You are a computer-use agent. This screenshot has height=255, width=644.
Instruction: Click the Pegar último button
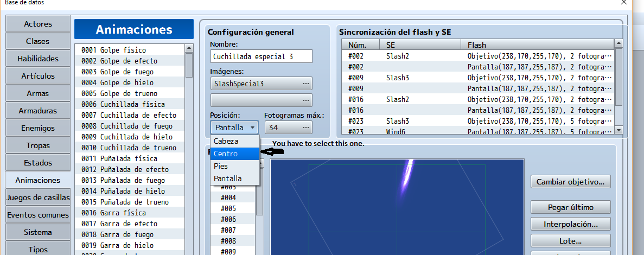point(570,207)
